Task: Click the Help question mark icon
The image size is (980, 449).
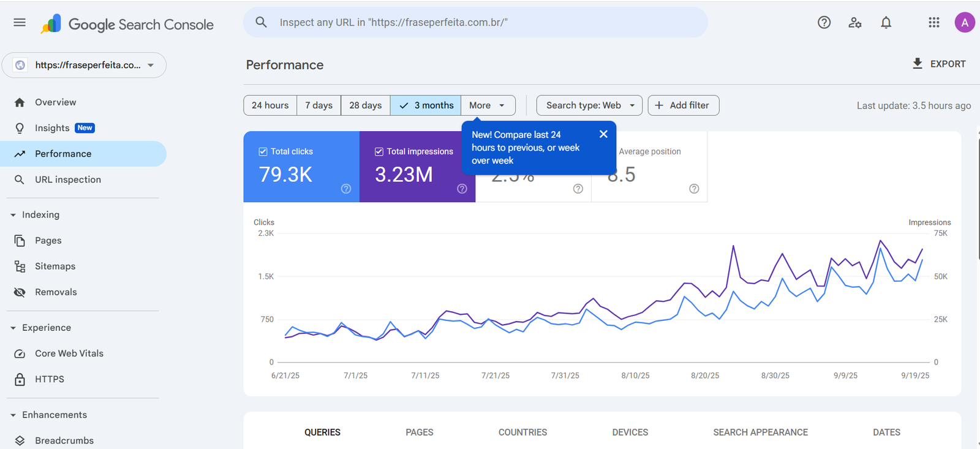Action: (824, 23)
